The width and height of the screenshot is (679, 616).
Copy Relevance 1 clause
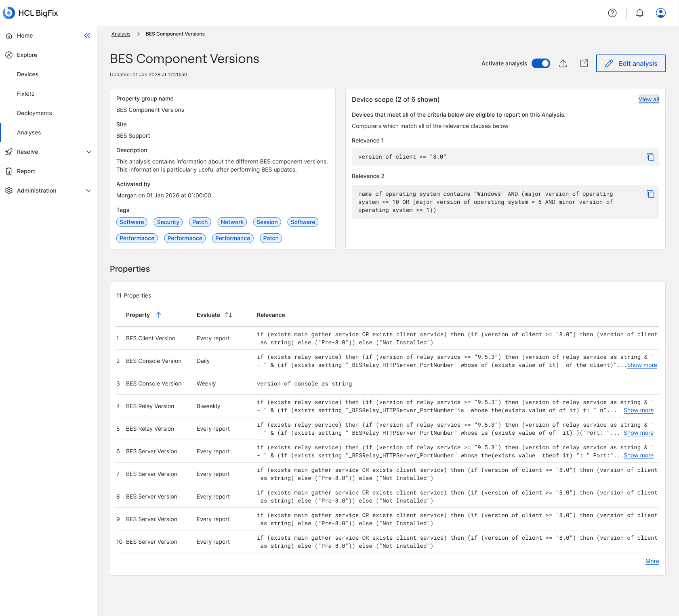[650, 157]
